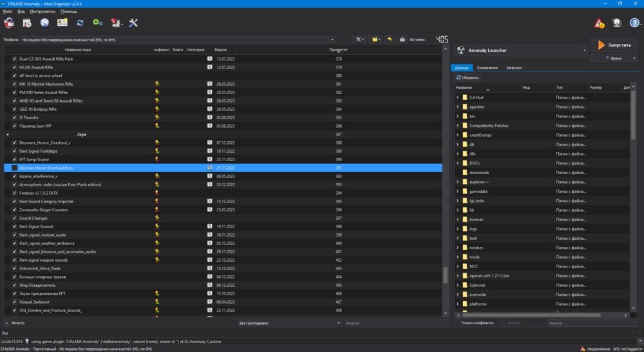Expand the mods folder tree
Image resolution: width=644 pixels, height=352 pixels.
coord(458,257)
